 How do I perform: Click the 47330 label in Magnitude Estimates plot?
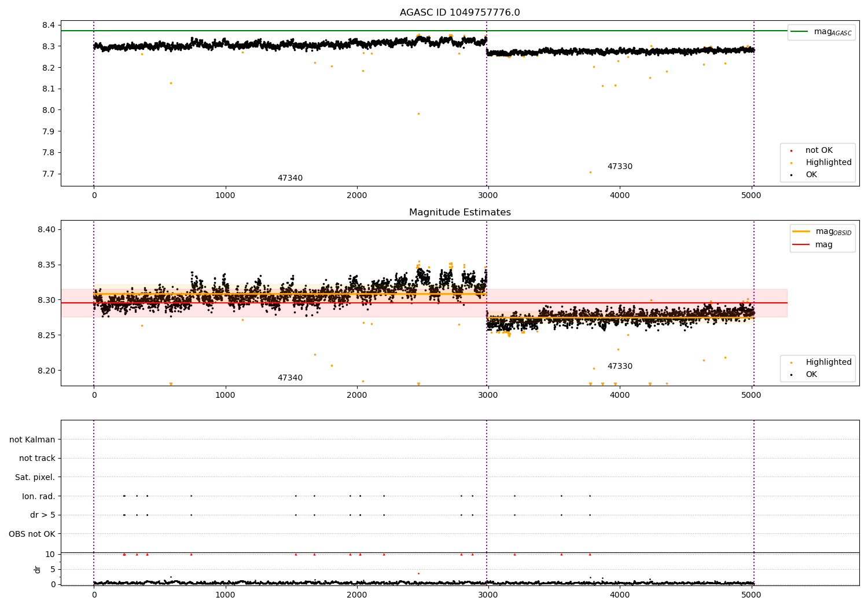[620, 367]
